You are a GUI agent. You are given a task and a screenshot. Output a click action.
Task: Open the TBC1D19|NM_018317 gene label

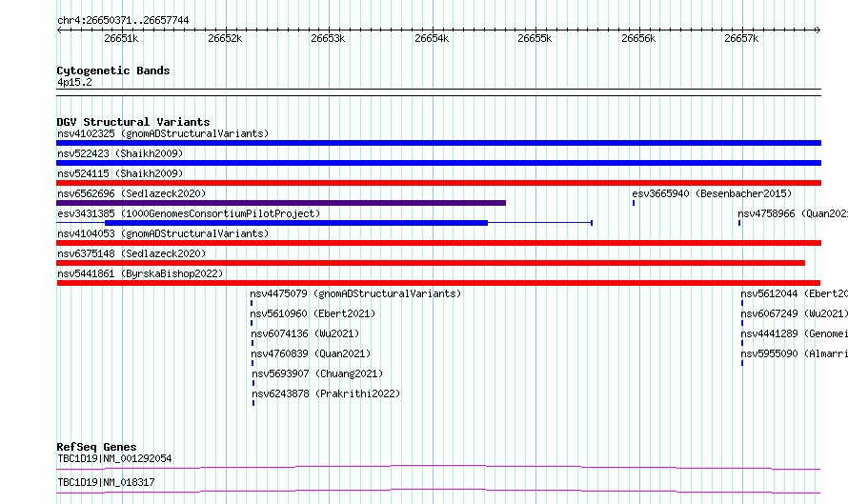click(106, 482)
